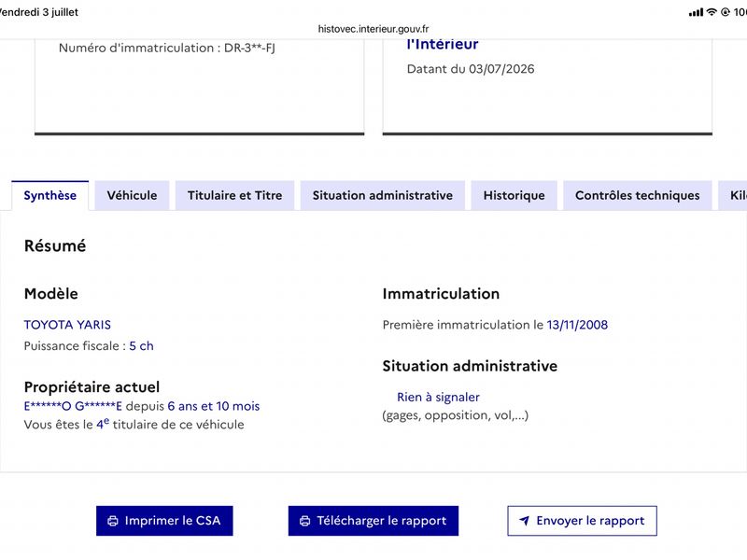Switch to the Véhicule tab
The image size is (747, 560).
pos(132,195)
